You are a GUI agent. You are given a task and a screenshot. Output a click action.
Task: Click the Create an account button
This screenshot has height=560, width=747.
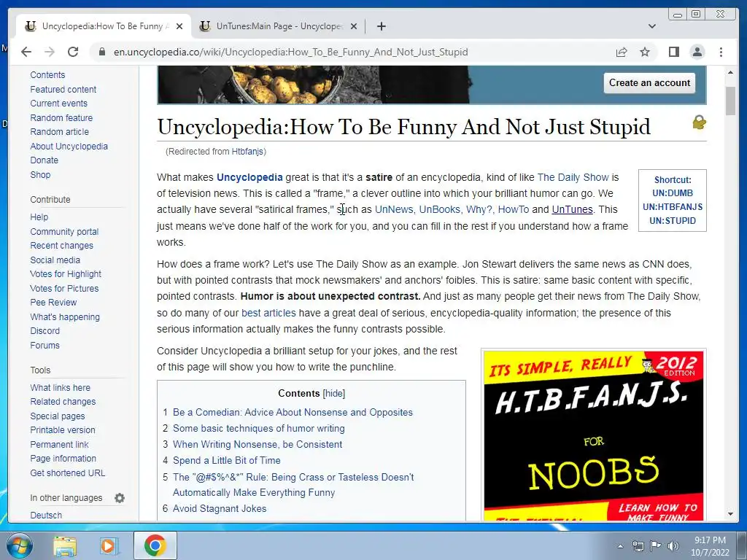(x=649, y=83)
